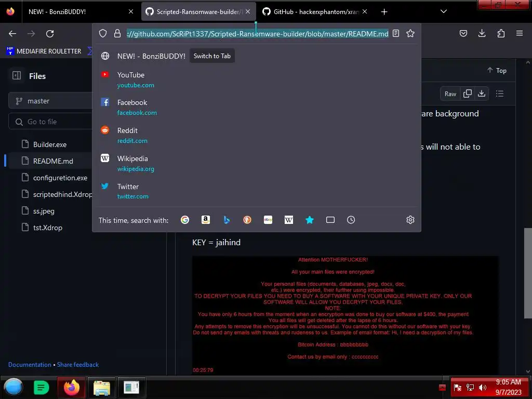Search with Wikipedia engine icon
This screenshot has width=532, height=399.
[x=289, y=220]
